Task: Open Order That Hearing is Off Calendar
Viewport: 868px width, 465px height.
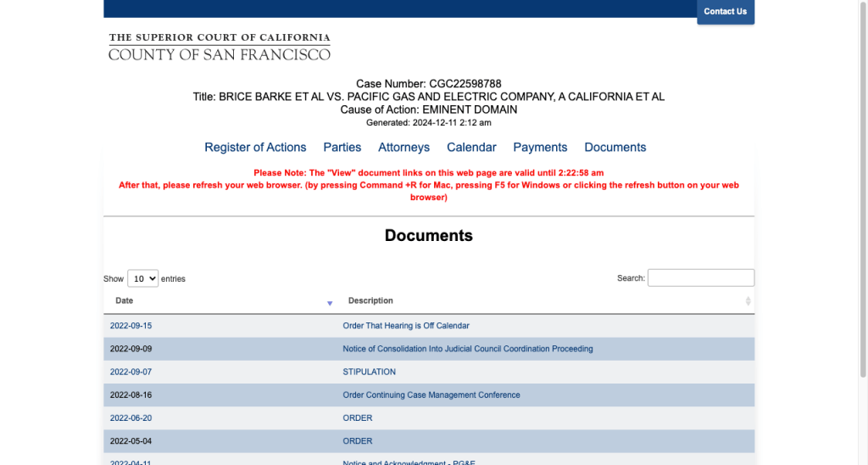Action: [406, 326]
